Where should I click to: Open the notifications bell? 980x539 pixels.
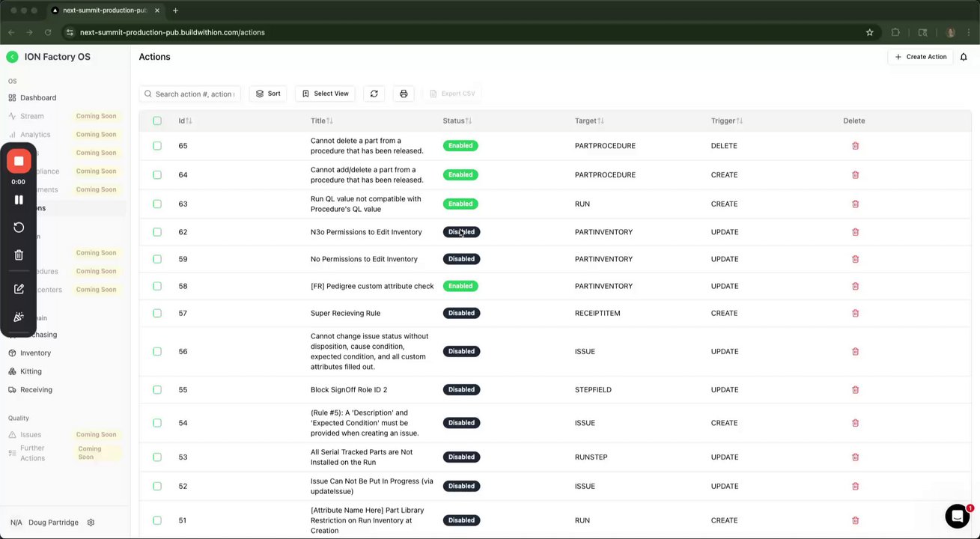click(964, 57)
